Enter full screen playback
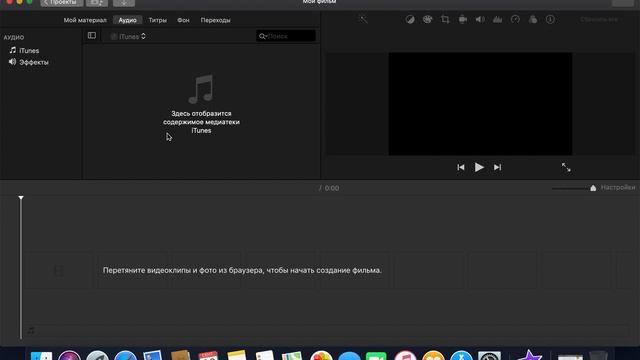The height and width of the screenshot is (360, 640). (566, 167)
